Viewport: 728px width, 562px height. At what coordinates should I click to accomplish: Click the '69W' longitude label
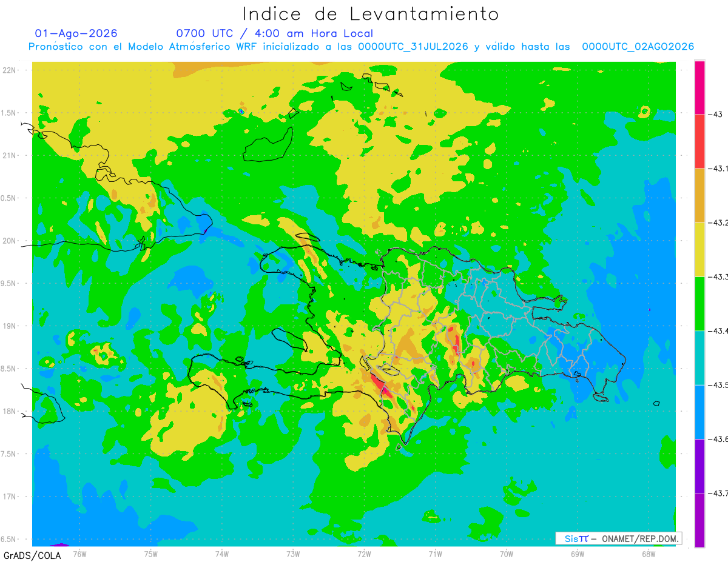(x=578, y=554)
